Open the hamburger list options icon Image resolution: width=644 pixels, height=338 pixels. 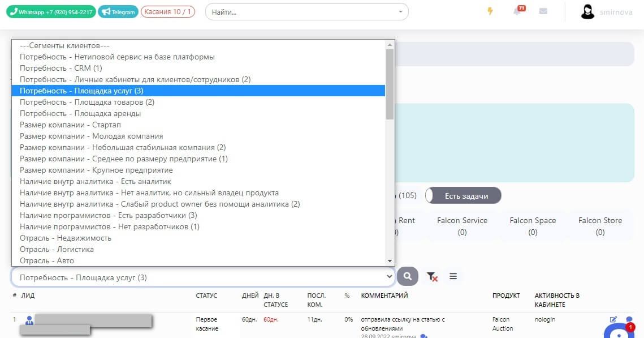click(x=453, y=276)
